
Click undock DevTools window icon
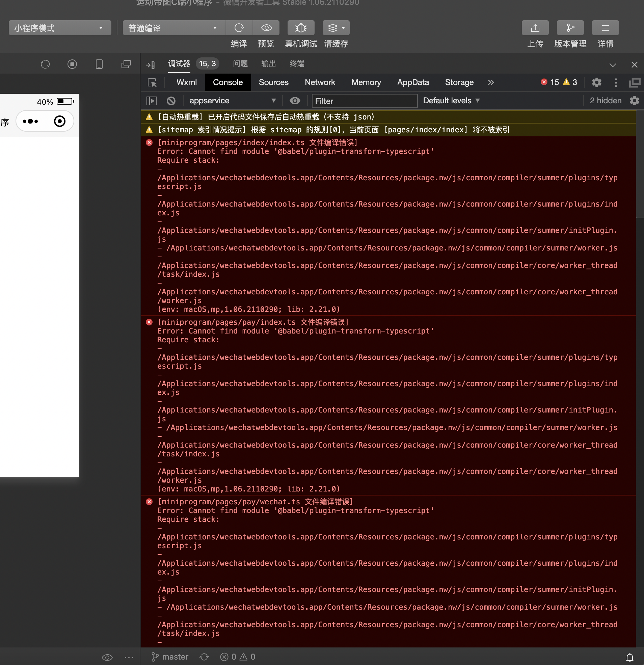tap(635, 82)
